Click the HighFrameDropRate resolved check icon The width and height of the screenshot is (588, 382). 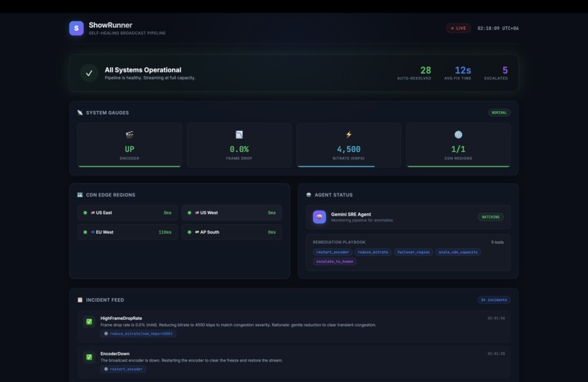[89, 321]
